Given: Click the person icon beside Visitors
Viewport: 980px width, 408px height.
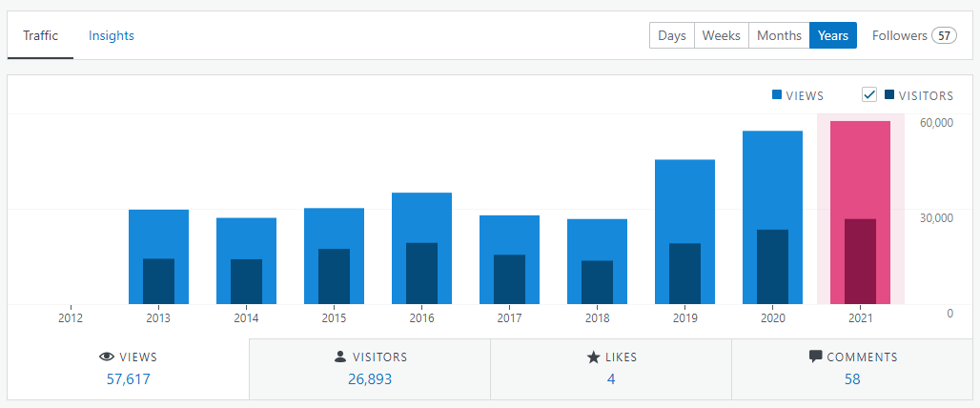Looking at the screenshot, I should tap(340, 357).
